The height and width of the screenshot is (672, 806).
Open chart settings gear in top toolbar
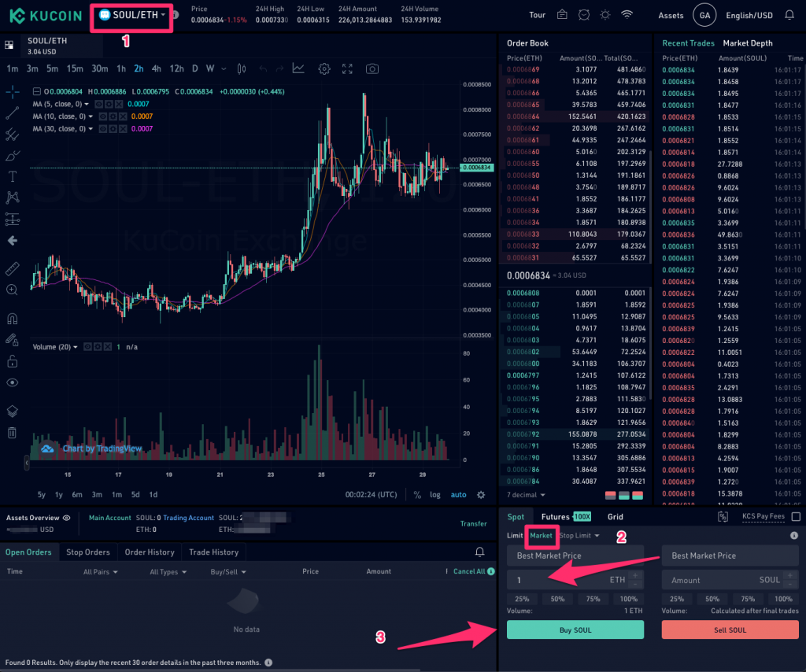pos(324,68)
